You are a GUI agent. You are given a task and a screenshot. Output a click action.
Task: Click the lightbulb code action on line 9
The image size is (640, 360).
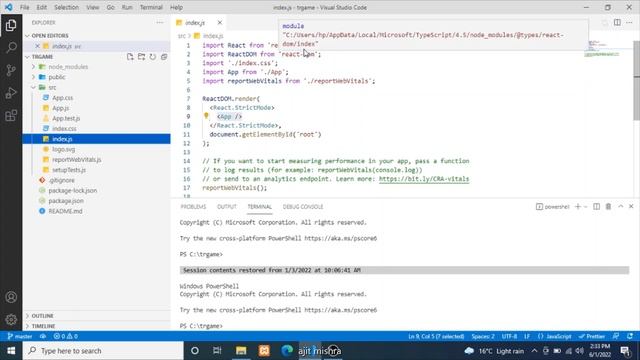[206, 116]
